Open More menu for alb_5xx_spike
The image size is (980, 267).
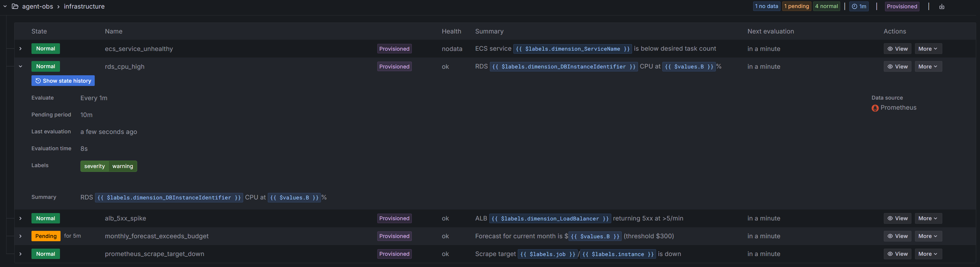[x=928, y=218]
